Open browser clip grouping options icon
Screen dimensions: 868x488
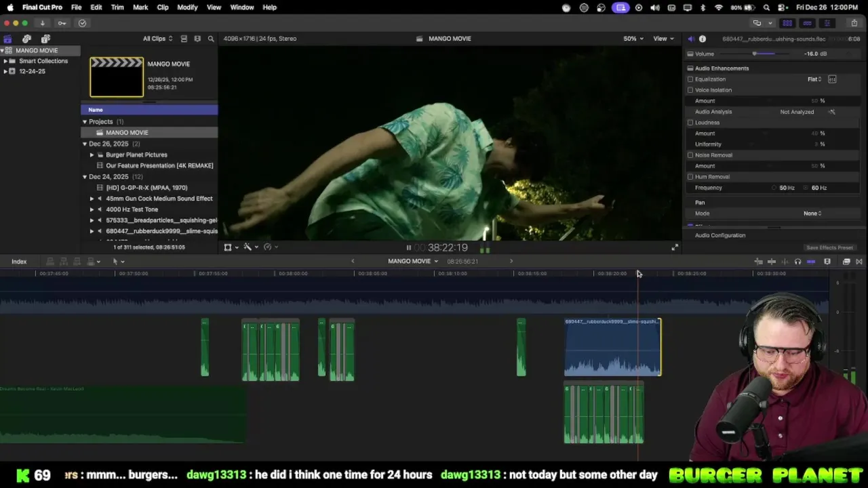point(197,39)
